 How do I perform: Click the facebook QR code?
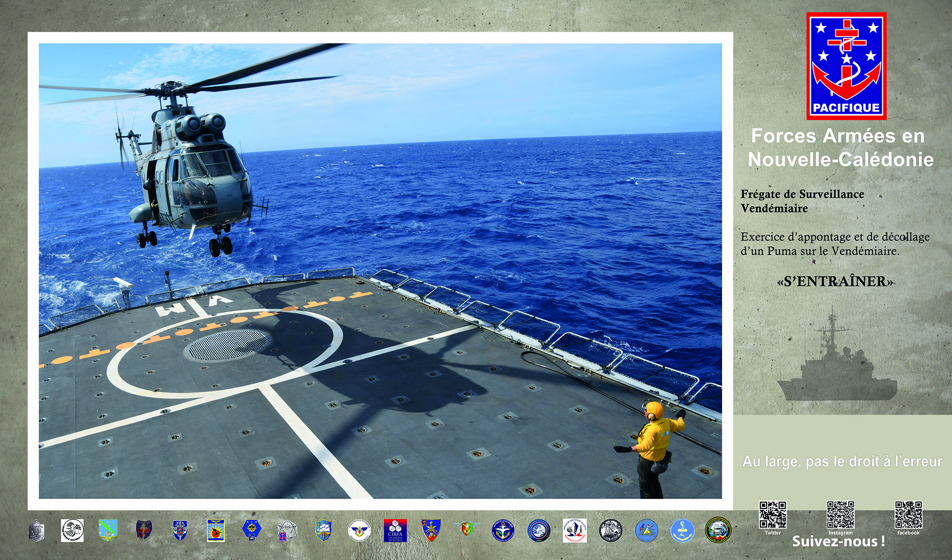coord(908,514)
